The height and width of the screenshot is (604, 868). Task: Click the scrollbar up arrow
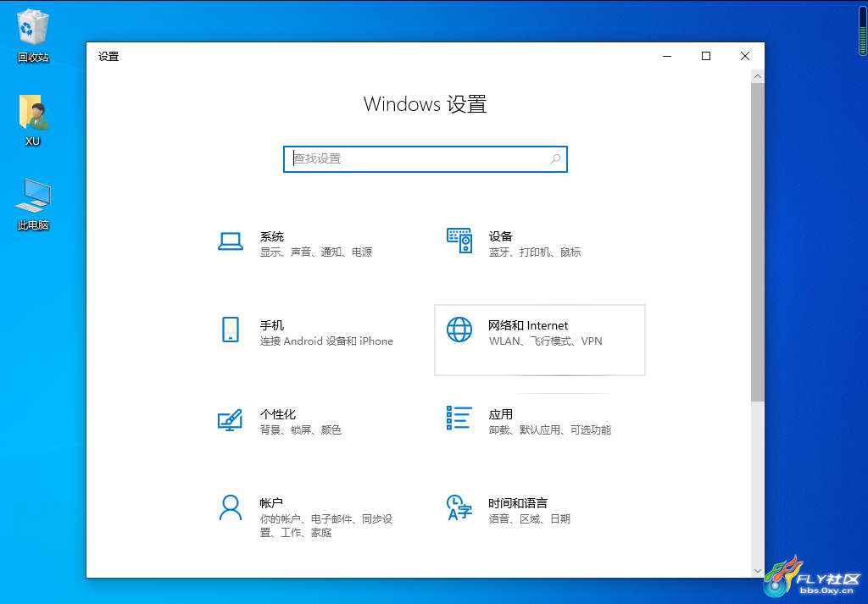point(757,75)
